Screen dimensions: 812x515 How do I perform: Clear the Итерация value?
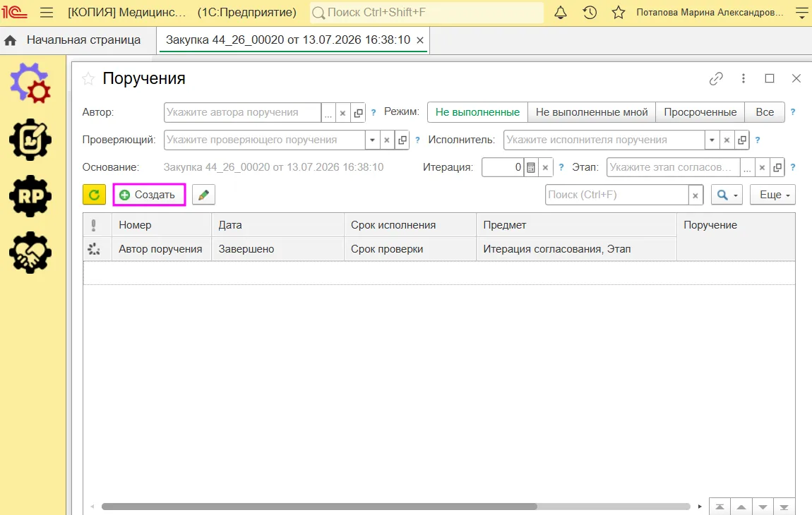click(x=545, y=167)
